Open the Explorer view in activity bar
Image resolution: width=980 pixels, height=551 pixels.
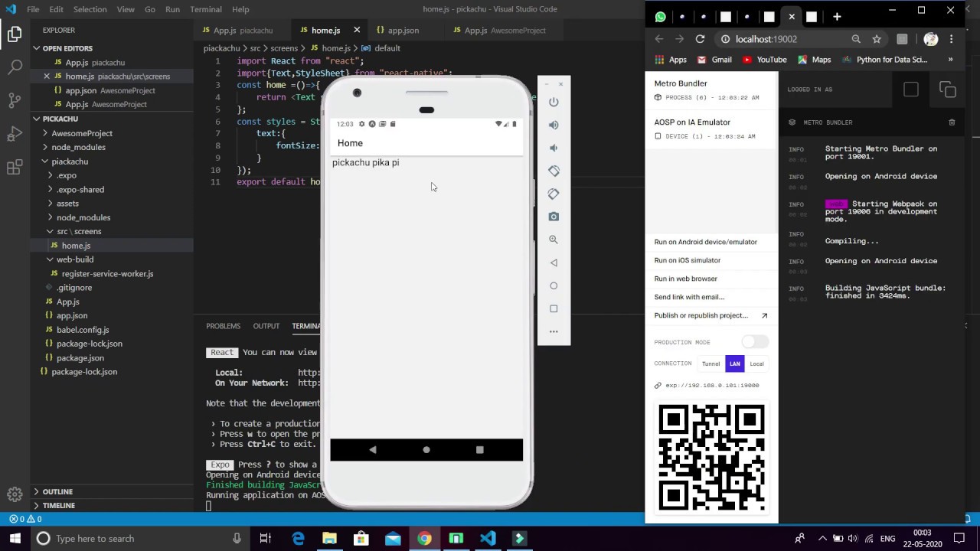15,34
